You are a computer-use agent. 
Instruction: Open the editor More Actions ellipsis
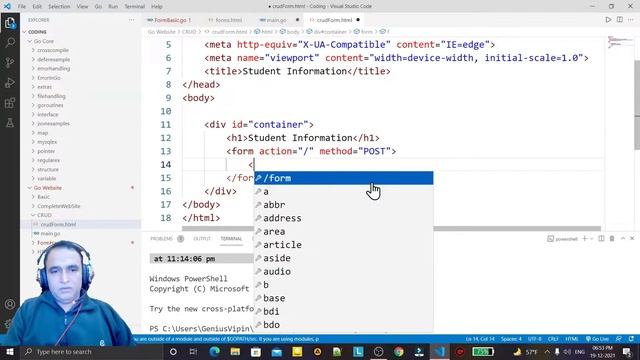pos(631,20)
